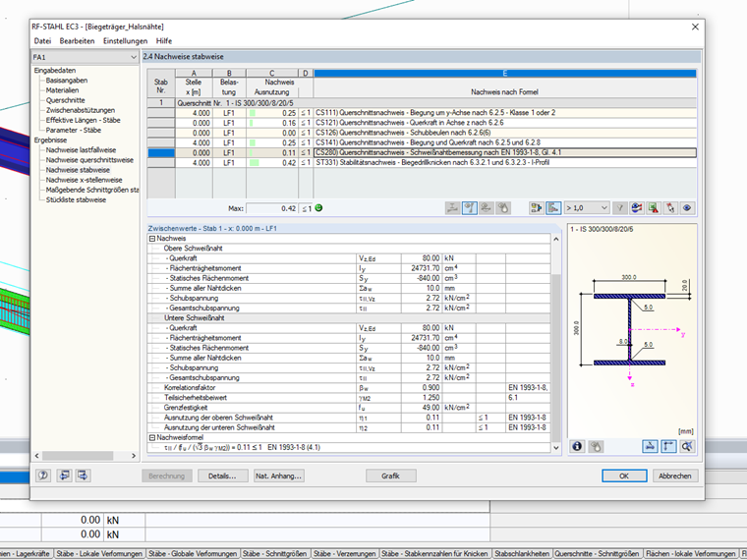This screenshot has width=747, height=560.
Task: Select Stückliste stabweise tree item
Action: (77, 199)
